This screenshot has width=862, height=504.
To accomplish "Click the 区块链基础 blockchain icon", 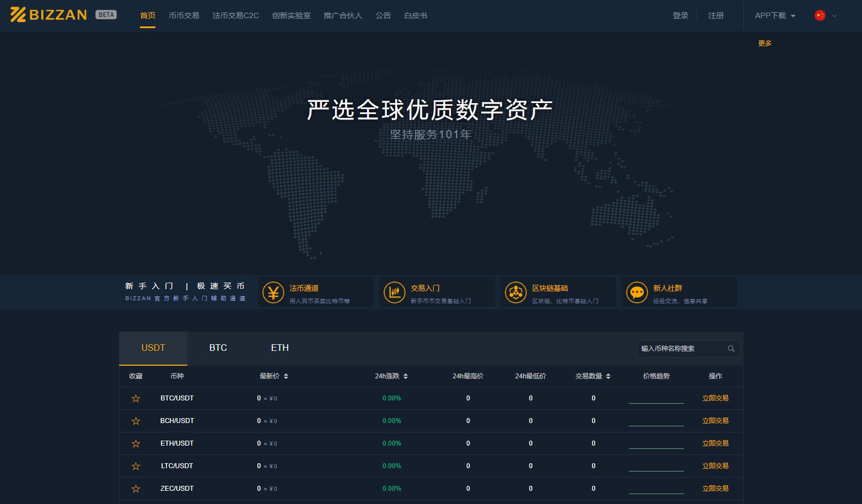I will (515, 292).
